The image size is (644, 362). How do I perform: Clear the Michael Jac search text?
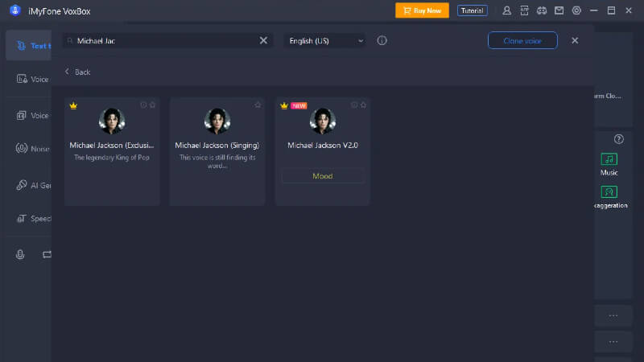tap(263, 40)
